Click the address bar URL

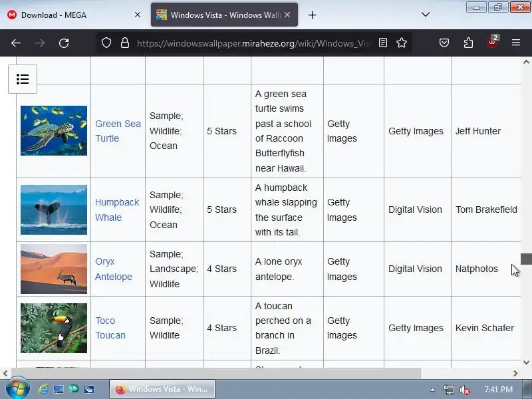click(x=254, y=43)
